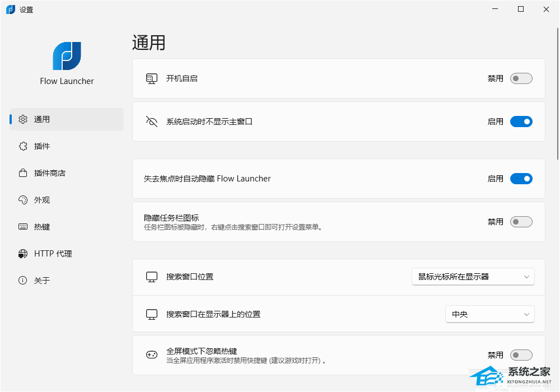Click the globe icon beside HTTP 代理

point(23,254)
